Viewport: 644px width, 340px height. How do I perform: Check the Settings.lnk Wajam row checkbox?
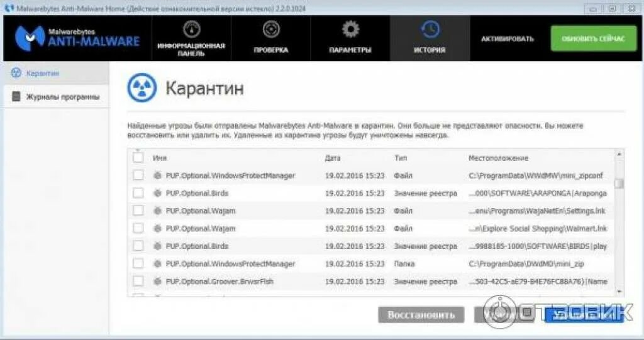pyautogui.click(x=138, y=211)
